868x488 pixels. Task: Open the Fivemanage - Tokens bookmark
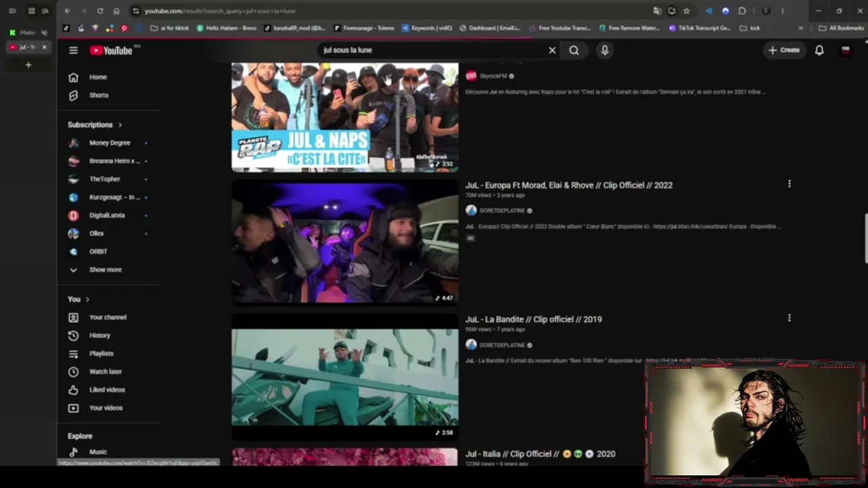click(363, 28)
